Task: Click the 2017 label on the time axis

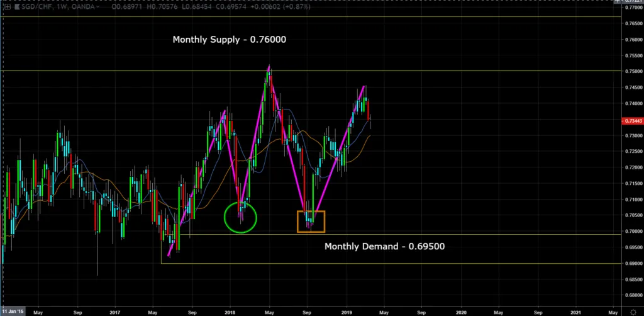Action: (x=115, y=312)
